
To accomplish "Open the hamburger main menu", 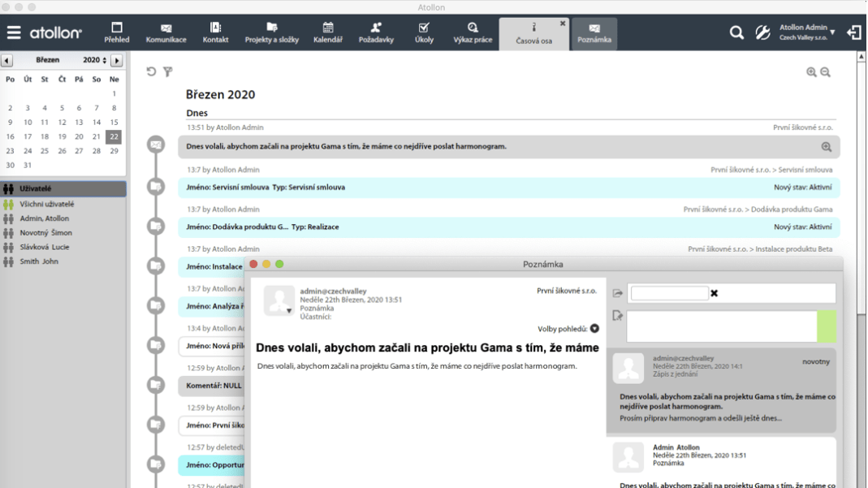I will pyautogui.click(x=14, y=33).
